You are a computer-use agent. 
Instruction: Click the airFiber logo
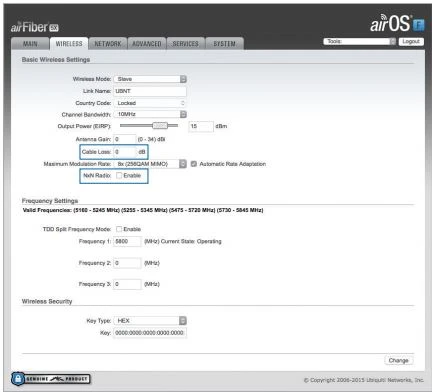click(35, 27)
